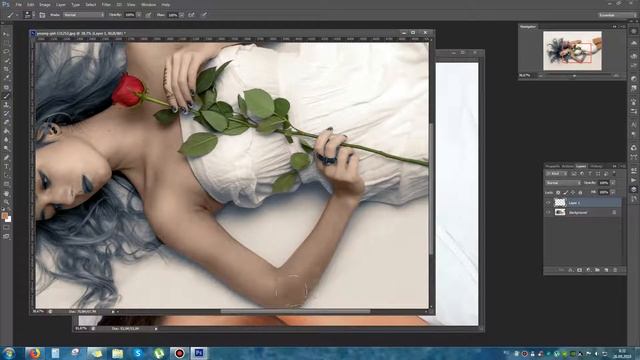Open Essentials workspace switcher
Viewport: 640px width, 360px height.
click(616, 15)
